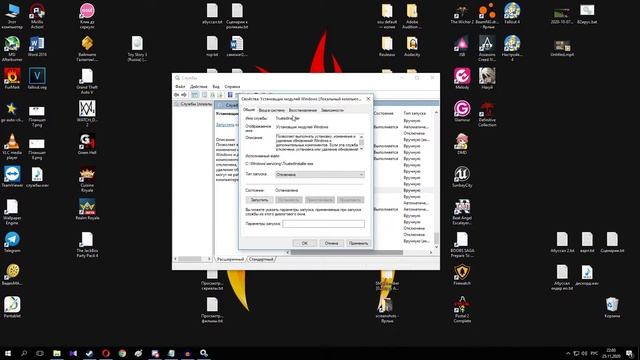Open the Opera browser on taskbar
The image size is (640, 360).
click(x=106, y=353)
